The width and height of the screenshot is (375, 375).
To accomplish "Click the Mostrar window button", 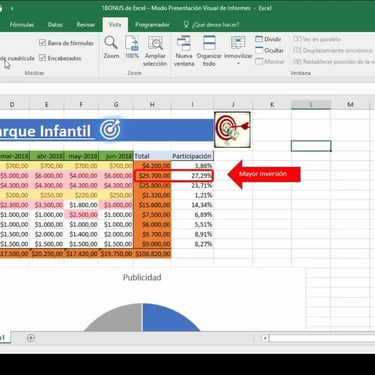I will [270, 62].
